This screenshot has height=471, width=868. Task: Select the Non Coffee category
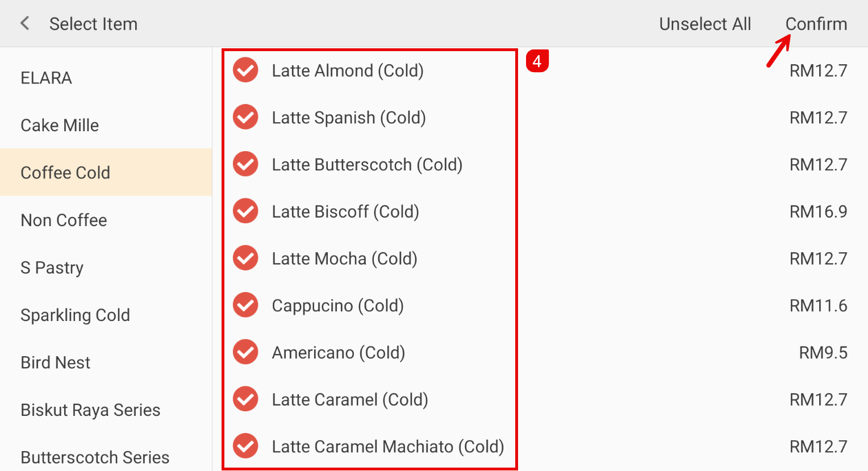[64, 220]
